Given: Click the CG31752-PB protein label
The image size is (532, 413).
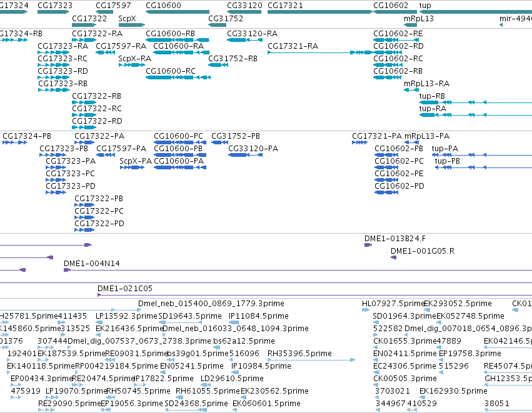Looking at the screenshot, I should [236, 136].
